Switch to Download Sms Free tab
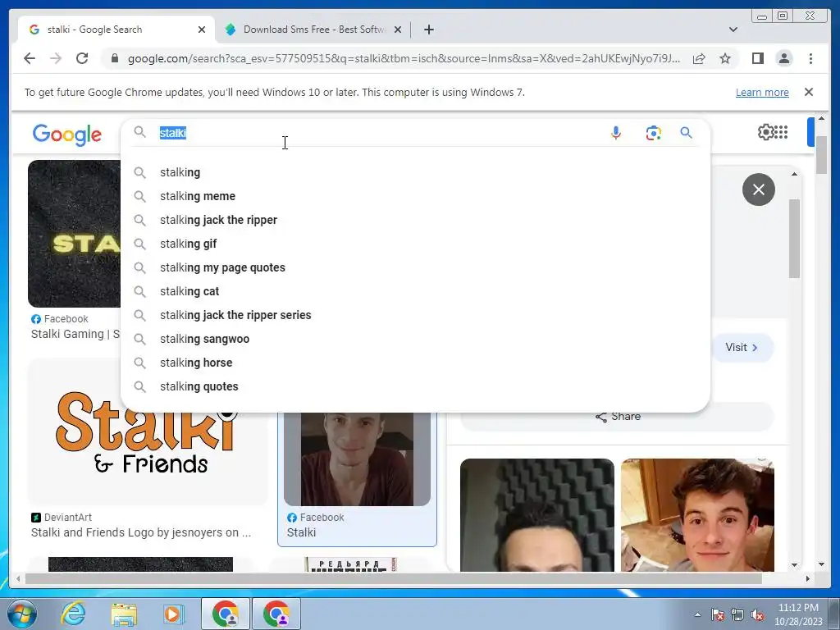Image resolution: width=840 pixels, height=630 pixels. pyautogui.click(x=313, y=30)
